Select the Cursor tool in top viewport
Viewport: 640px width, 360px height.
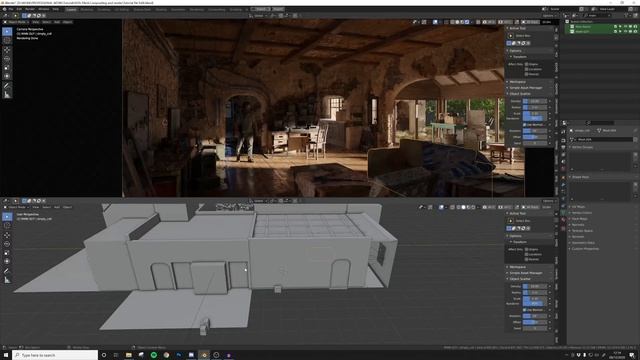[7, 40]
